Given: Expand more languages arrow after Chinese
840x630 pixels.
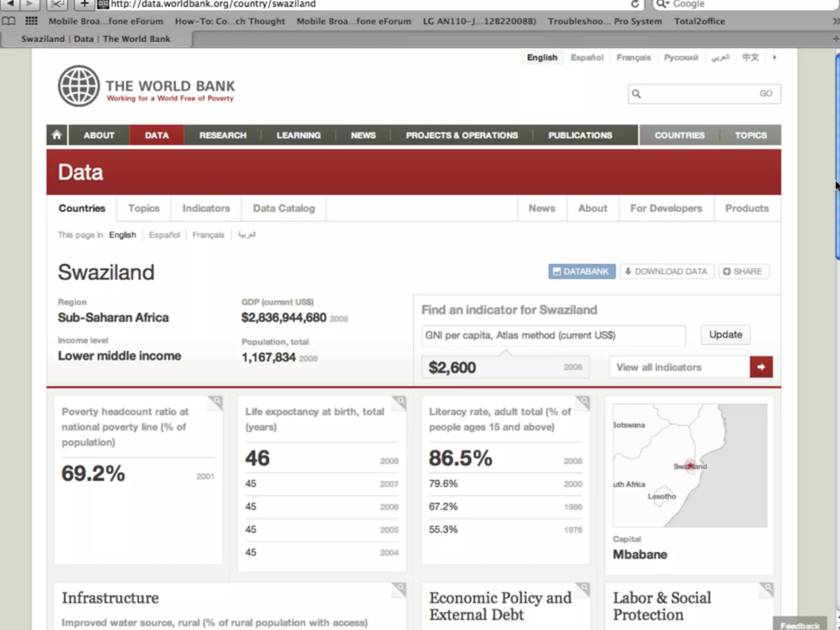Looking at the screenshot, I should (774, 57).
